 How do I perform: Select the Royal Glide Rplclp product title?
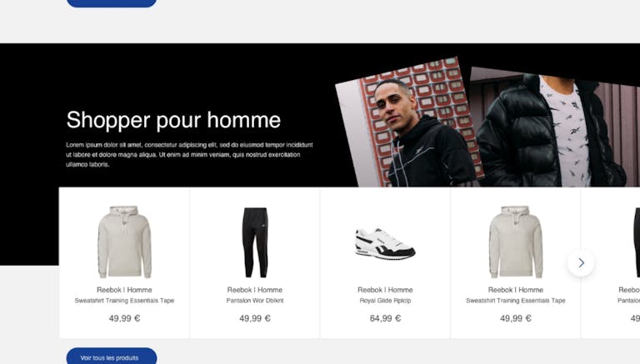tap(385, 301)
